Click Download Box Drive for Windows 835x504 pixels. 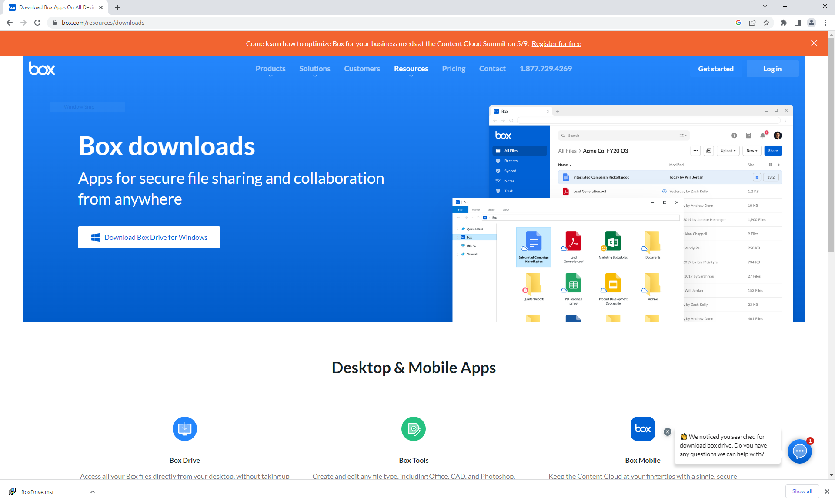(x=149, y=237)
